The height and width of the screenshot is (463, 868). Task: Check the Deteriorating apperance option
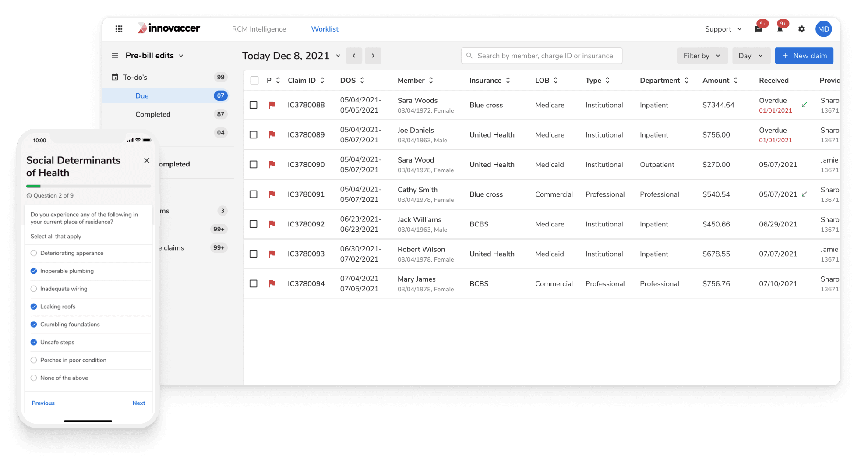(x=34, y=253)
